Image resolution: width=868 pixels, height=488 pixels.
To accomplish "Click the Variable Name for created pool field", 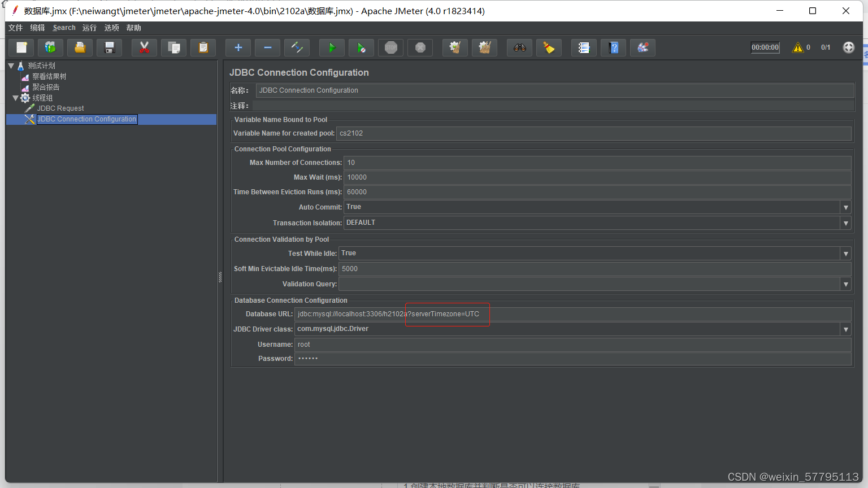I will pos(594,133).
